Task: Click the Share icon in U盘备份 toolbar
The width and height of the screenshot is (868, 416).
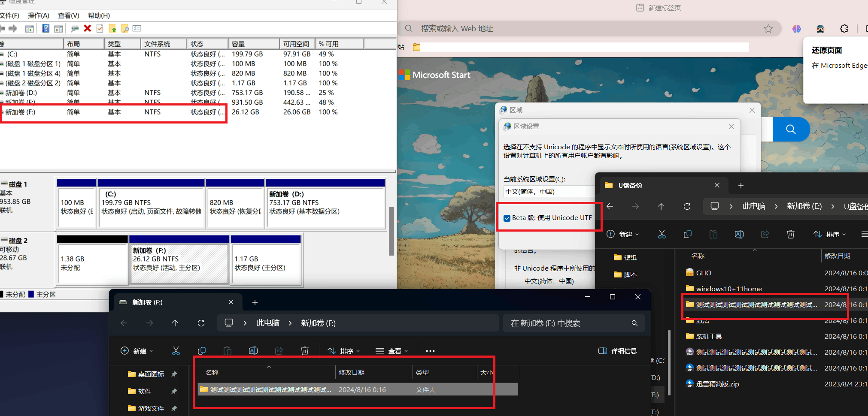Action: pyautogui.click(x=765, y=234)
